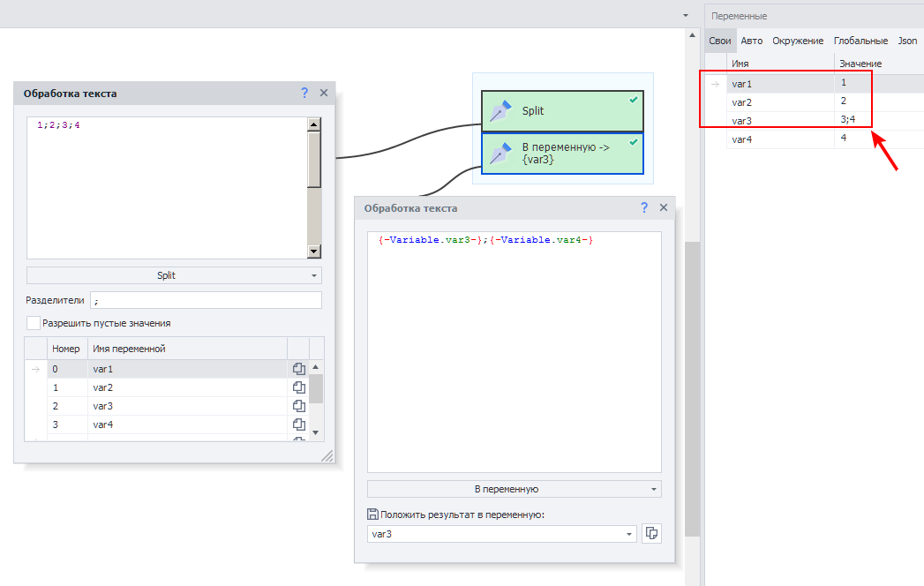Open the Окружение variables tab
This screenshot has height=586, width=924.
[798, 41]
